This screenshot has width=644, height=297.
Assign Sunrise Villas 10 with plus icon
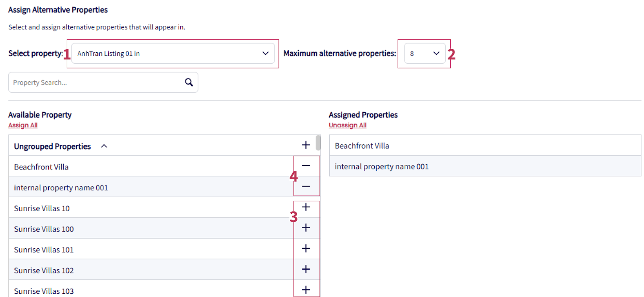pyautogui.click(x=306, y=207)
